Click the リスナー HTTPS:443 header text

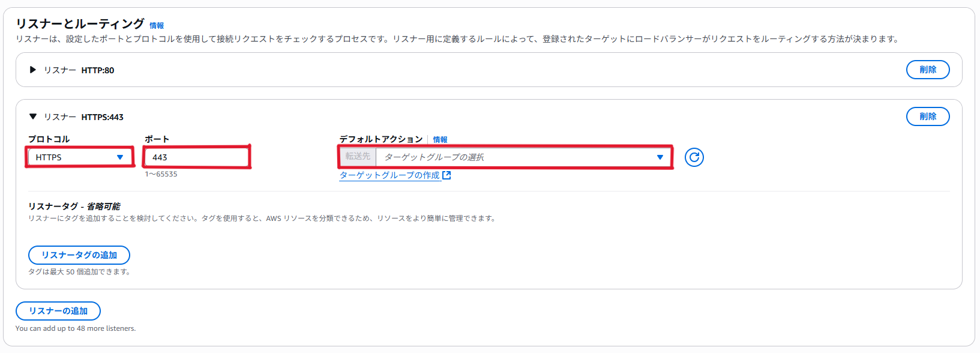click(83, 117)
